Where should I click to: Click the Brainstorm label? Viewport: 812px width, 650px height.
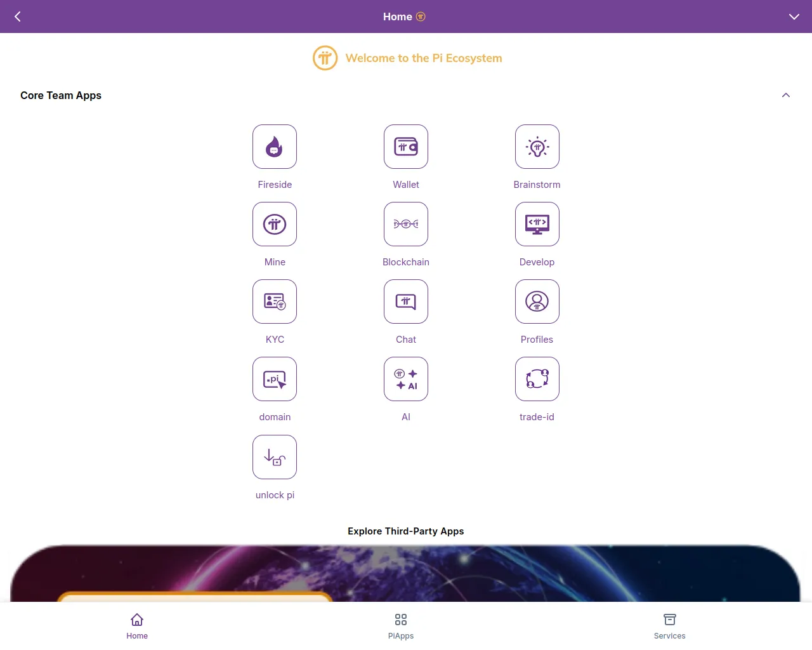537,185
